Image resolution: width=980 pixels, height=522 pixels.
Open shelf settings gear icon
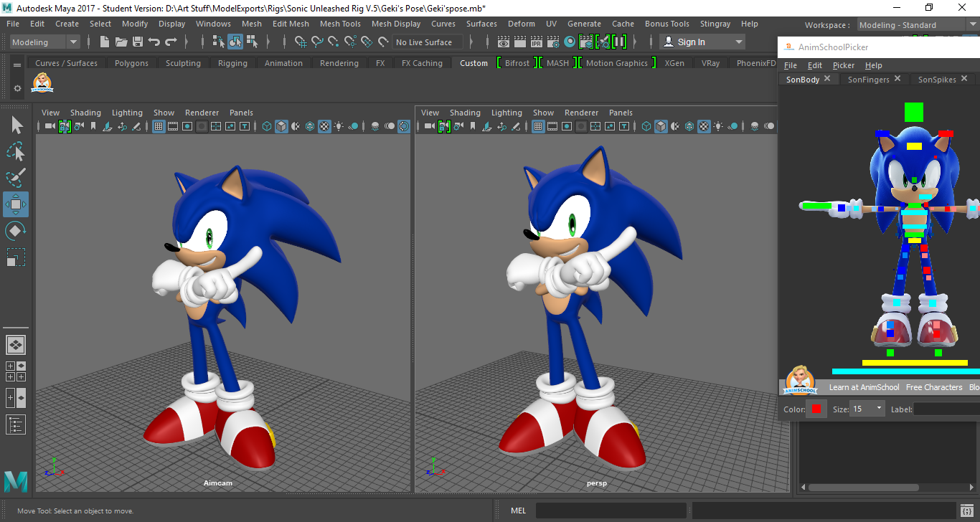coord(17,89)
